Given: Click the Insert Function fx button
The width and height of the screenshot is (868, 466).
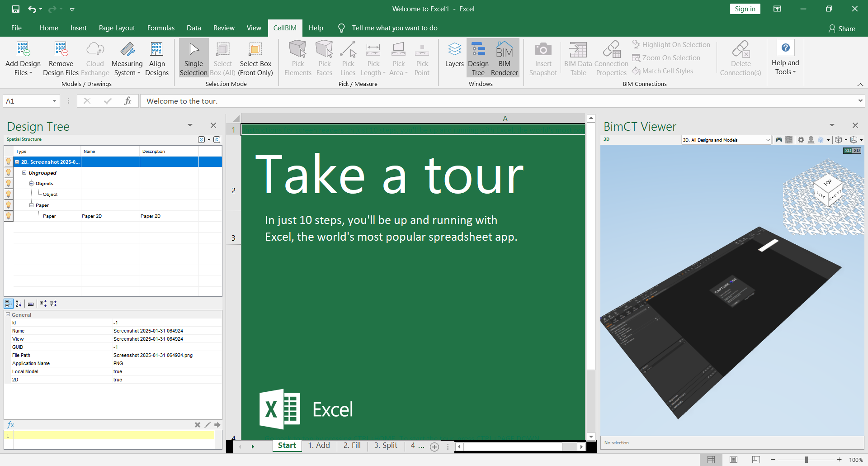Looking at the screenshot, I should 127,101.
